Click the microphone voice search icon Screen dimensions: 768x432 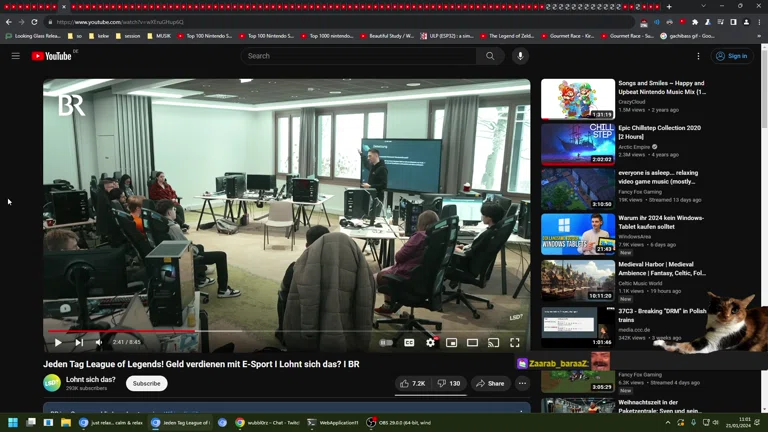pos(520,56)
